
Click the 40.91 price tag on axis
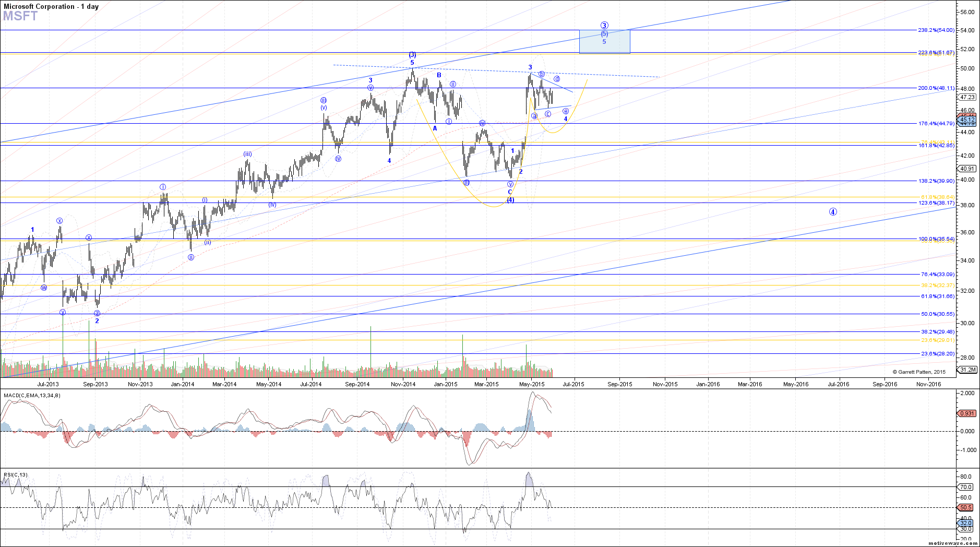pyautogui.click(x=967, y=169)
